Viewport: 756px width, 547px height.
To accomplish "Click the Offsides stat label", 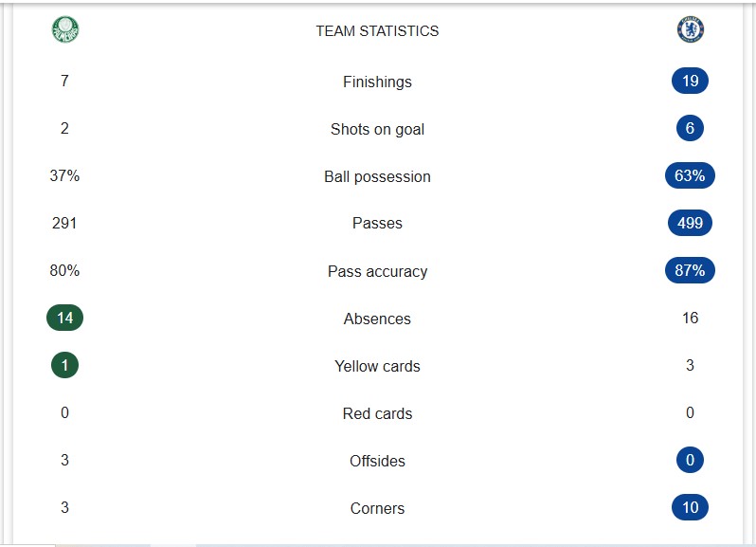I will tap(377, 461).
